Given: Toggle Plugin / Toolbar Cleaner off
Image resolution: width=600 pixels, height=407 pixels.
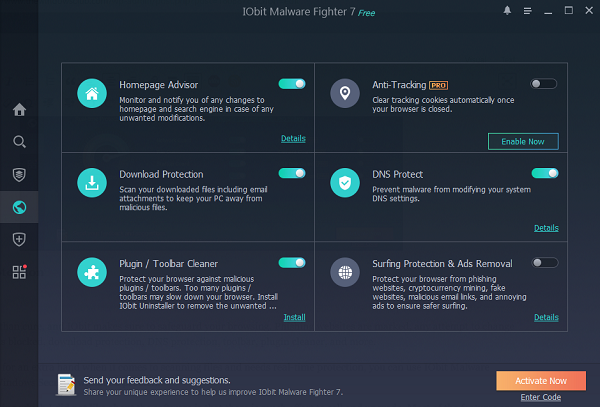Looking at the screenshot, I should click(292, 263).
